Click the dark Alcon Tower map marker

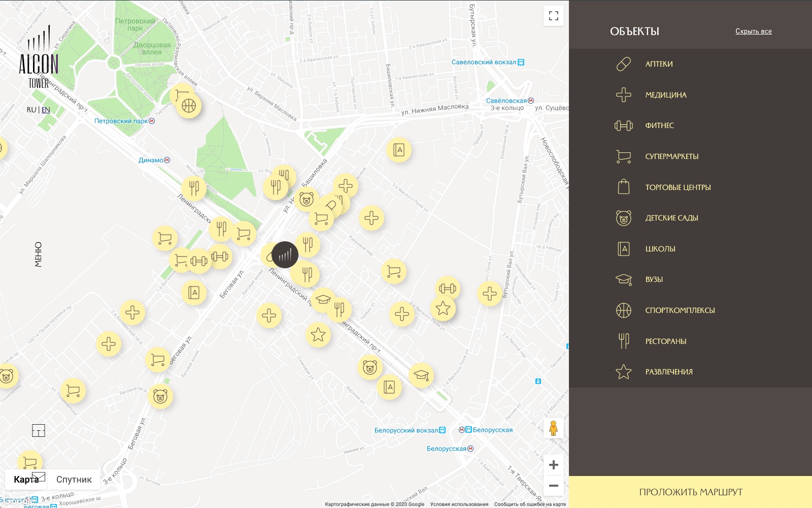(x=285, y=255)
